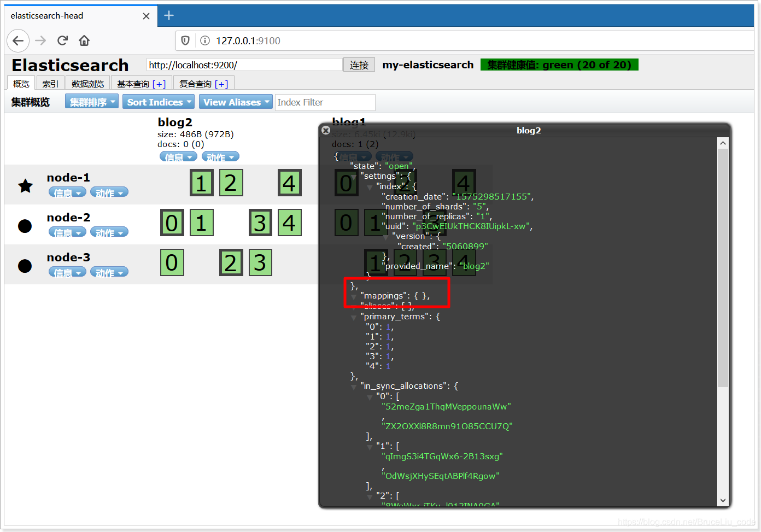This screenshot has height=532, width=761.
Task: Switch to the 索引 indices tab
Action: [x=50, y=84]
